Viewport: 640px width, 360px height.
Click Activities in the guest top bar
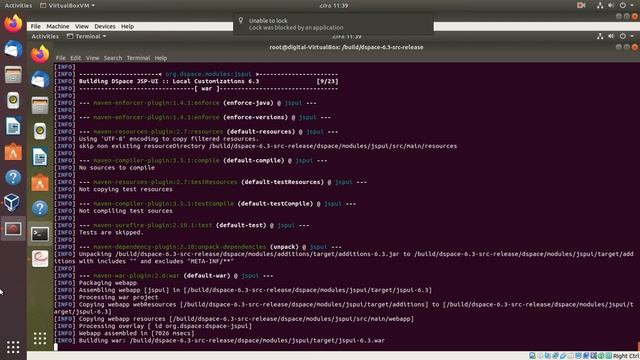tap(45, 36)
